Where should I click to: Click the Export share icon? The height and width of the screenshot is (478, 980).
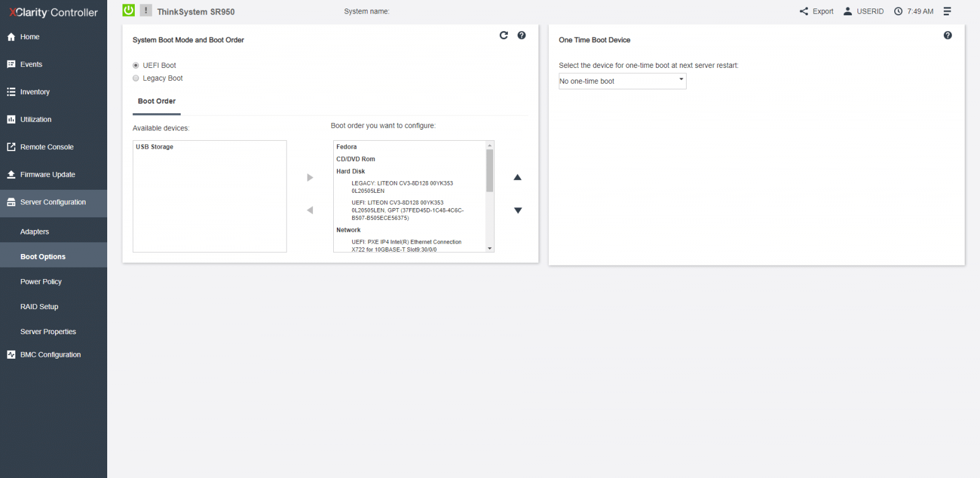pos(804,11)
